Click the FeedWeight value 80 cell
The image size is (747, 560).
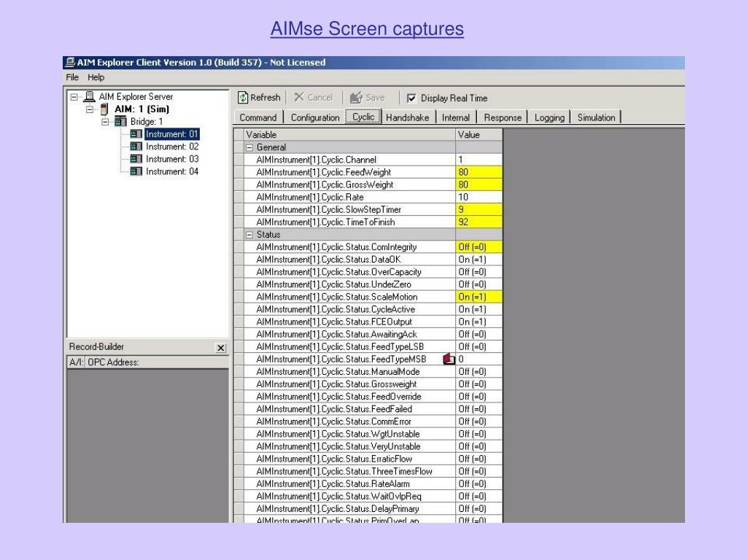(x=479, y=172)
